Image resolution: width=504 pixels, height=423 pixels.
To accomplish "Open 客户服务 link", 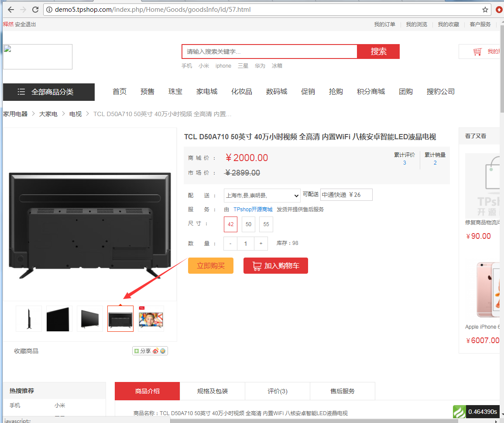I will 480,24.
